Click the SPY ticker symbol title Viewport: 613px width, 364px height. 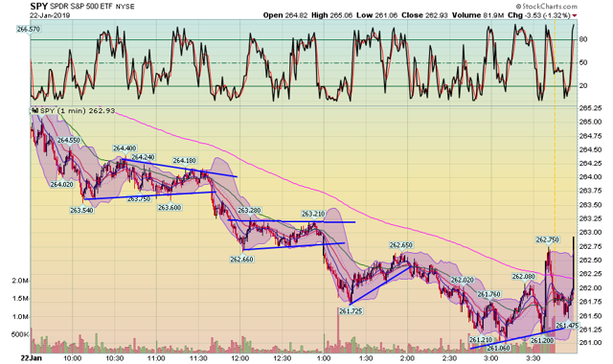coord(38,7)
